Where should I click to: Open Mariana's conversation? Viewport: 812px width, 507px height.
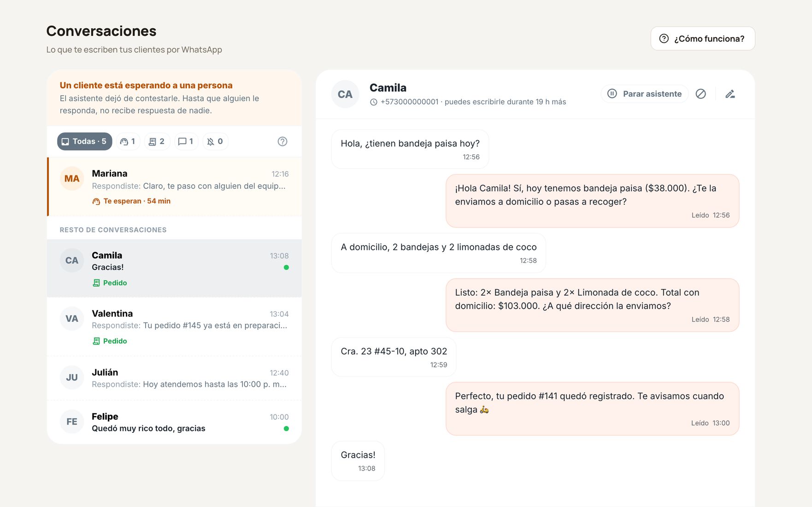click(x=175, y=186)
